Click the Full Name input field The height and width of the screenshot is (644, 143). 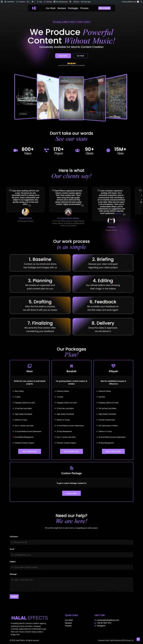(71, 542)
